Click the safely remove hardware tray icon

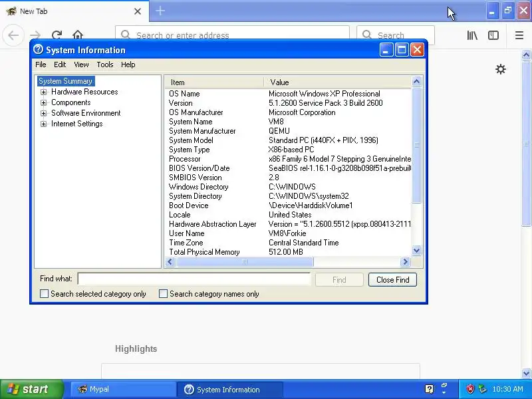482,389
